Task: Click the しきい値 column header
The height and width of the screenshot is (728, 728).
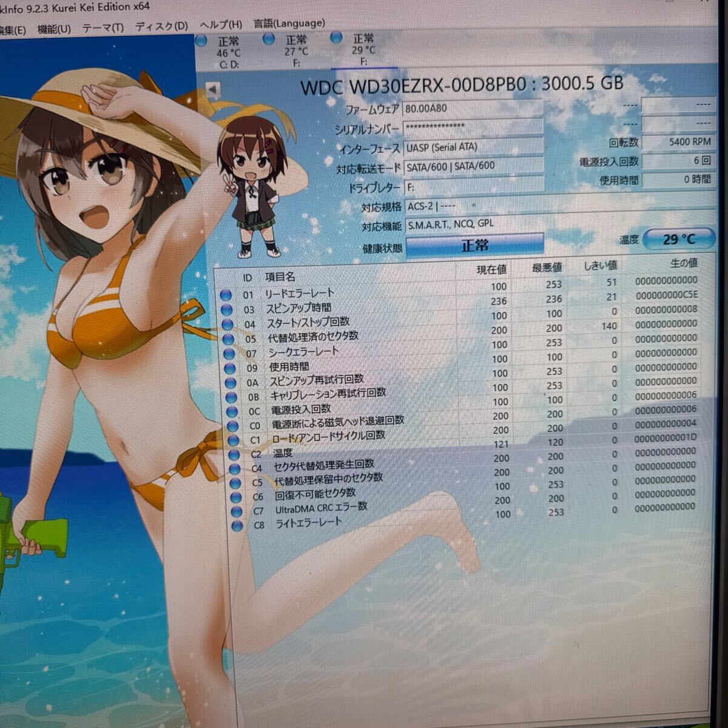Action: coord(601,266)
